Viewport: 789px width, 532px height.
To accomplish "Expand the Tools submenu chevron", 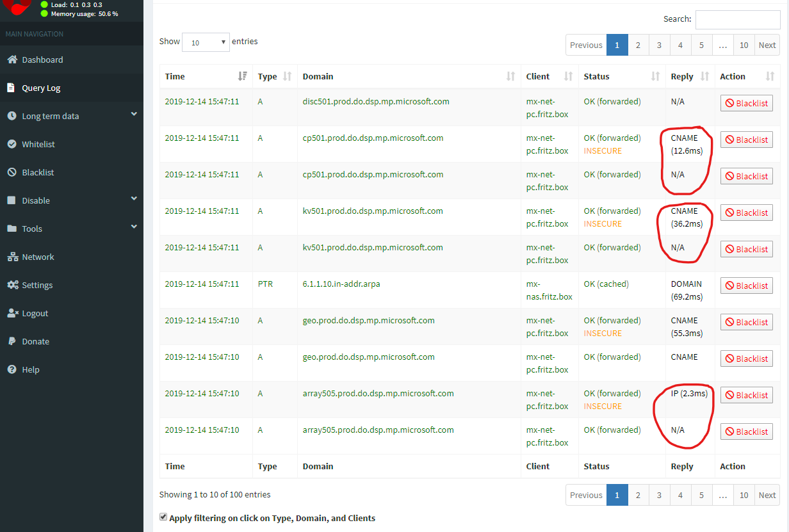I will coord(134,227).
